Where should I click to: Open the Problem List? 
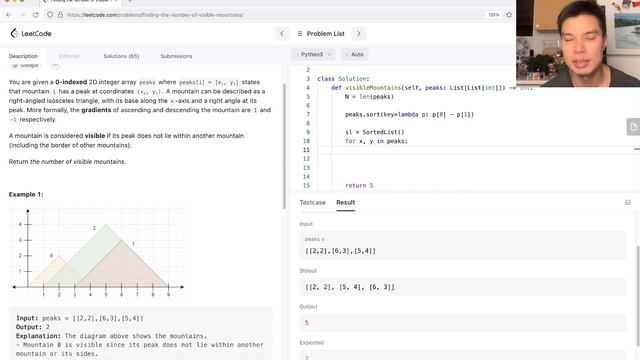pos(321,33)
